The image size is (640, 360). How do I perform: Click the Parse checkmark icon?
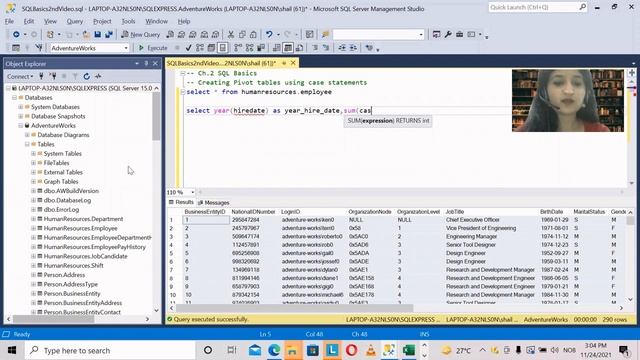coord(188,48)
